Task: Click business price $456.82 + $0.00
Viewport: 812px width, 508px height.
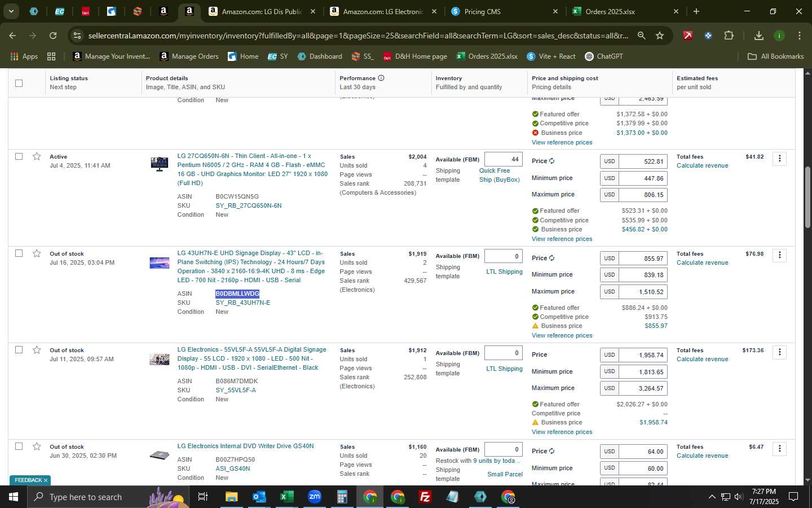Action: pyautogui.click(x=645, y=229)
